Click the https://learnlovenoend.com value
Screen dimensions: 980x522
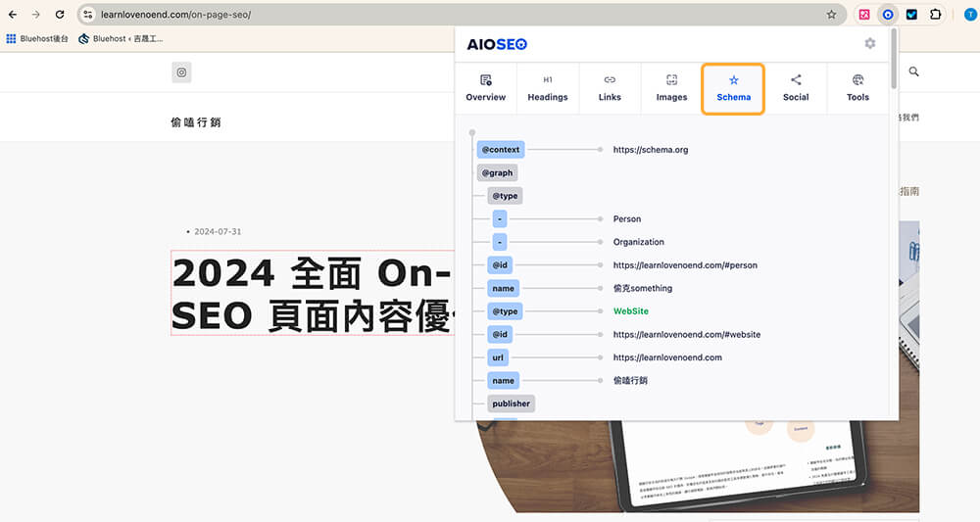pyautogui.click(x=667, y=357)
